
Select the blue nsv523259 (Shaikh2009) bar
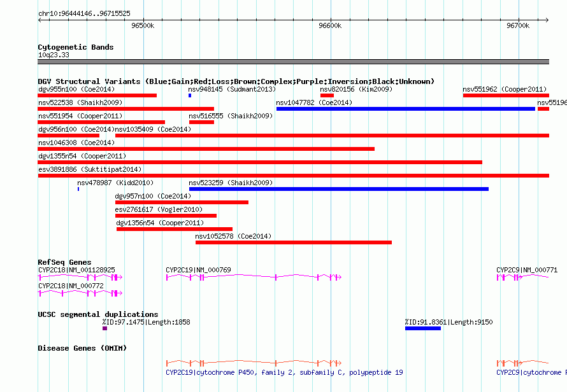coord(339,189)
